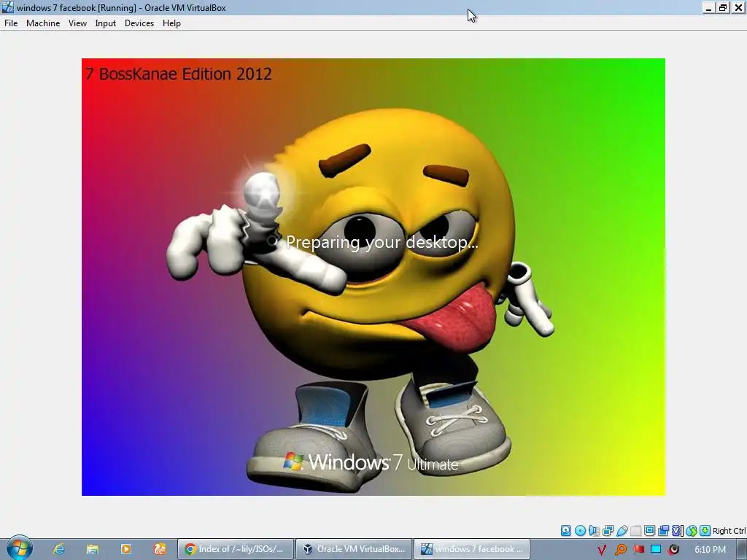747x560 pixels.
Task: Open Windows Explorer from the taskbar
Action: pyautogui.click(x=93, y=549)
